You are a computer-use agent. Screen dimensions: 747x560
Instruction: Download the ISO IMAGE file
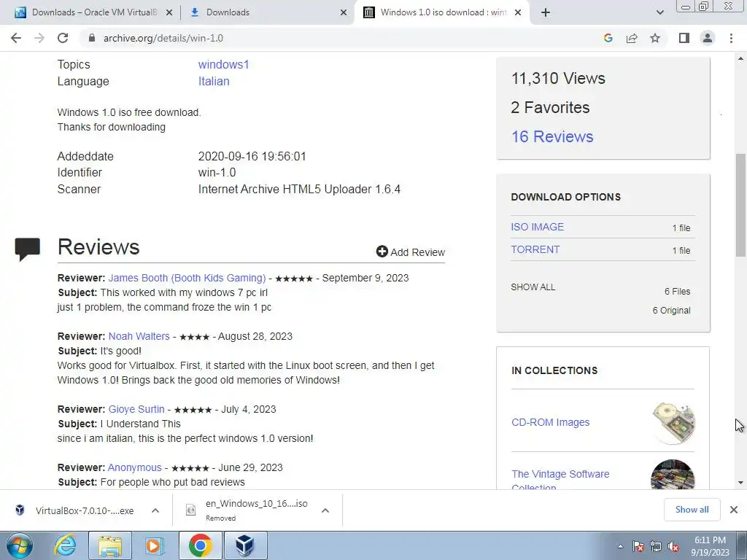pos(537,227)
